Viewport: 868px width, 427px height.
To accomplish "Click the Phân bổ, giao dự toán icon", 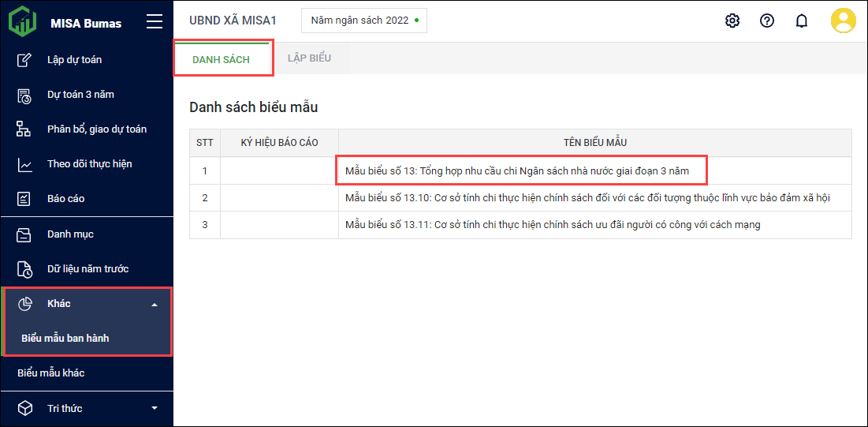I will pyautogui.click(x=24, y=129).
